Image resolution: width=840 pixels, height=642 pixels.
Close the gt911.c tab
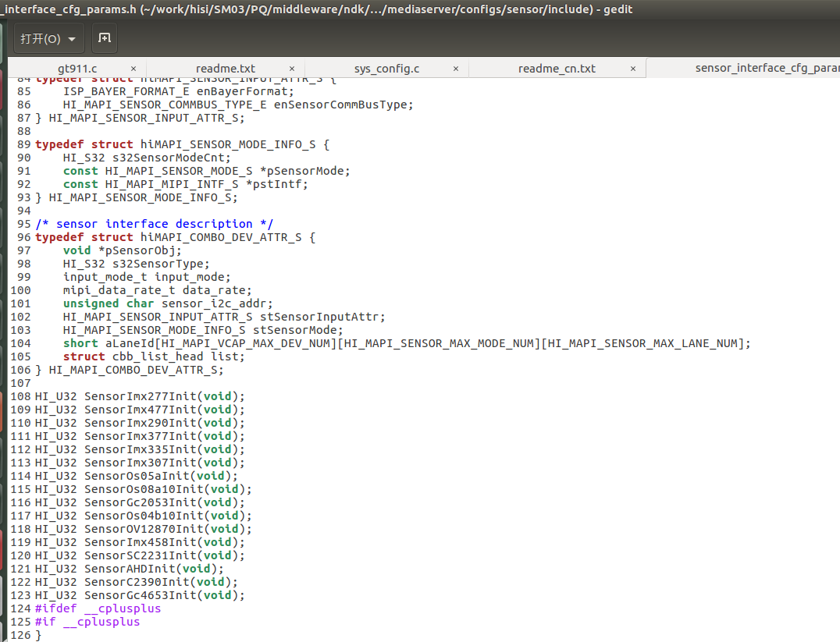tap(133, 69)
